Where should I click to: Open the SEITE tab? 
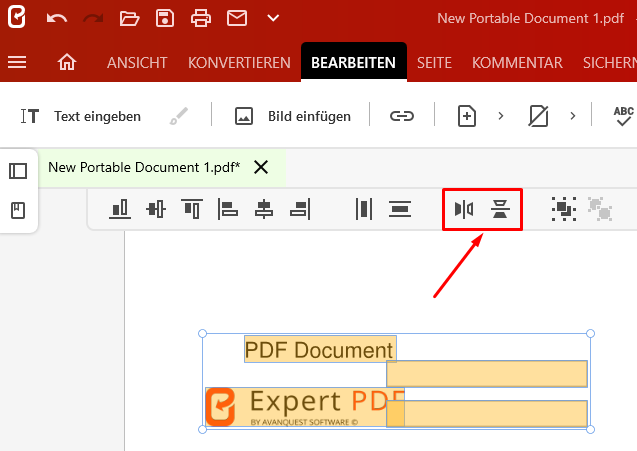tap(434, 63)
